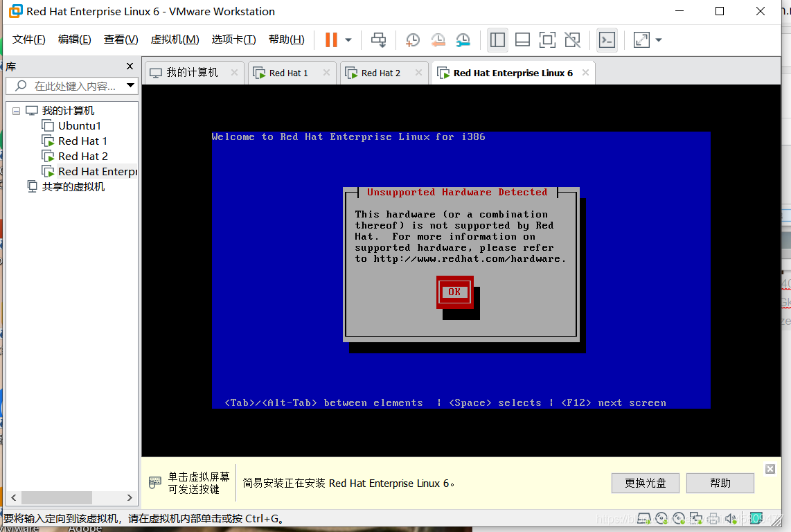Open the 帮助(H) menu

coord(287,39)
